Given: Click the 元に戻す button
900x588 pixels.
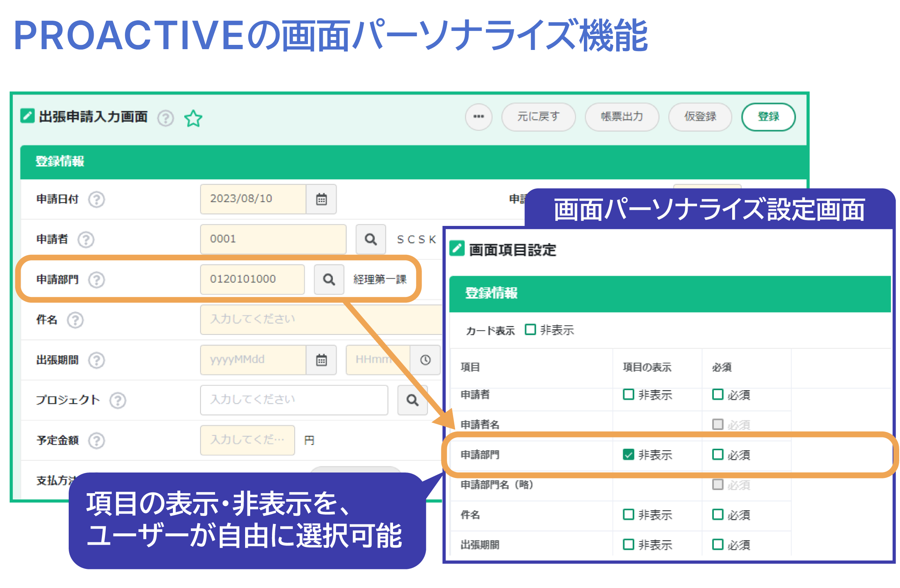Looking at the screenshot, I should coord(538,117).
